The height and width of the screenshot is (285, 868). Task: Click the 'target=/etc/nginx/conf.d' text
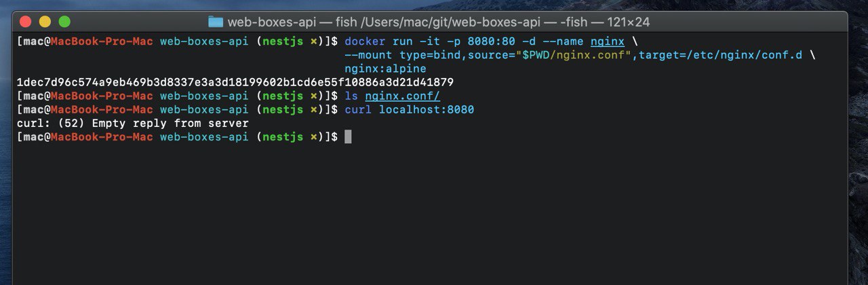pos(722,55)
